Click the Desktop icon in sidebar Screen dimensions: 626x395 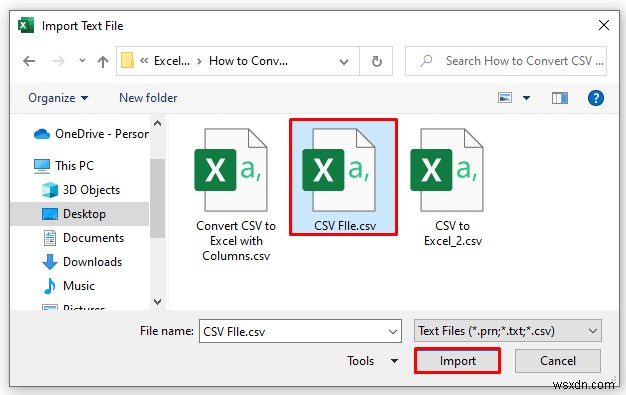pyautogui.click(x=50, y=214)
